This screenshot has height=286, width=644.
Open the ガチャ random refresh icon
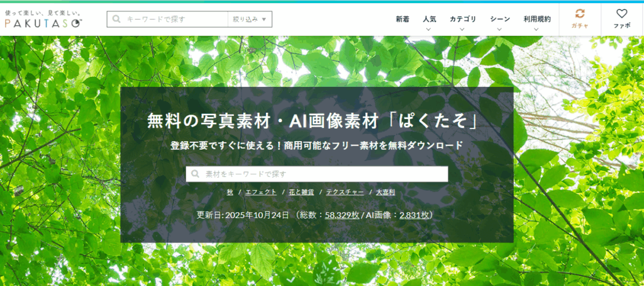(579, 13)
